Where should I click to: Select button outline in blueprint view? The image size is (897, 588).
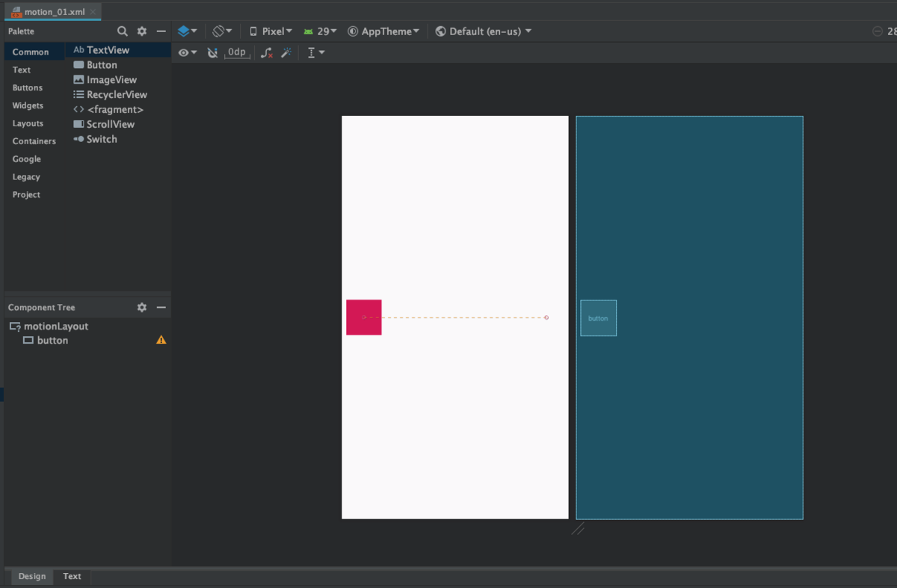(599, 318)
